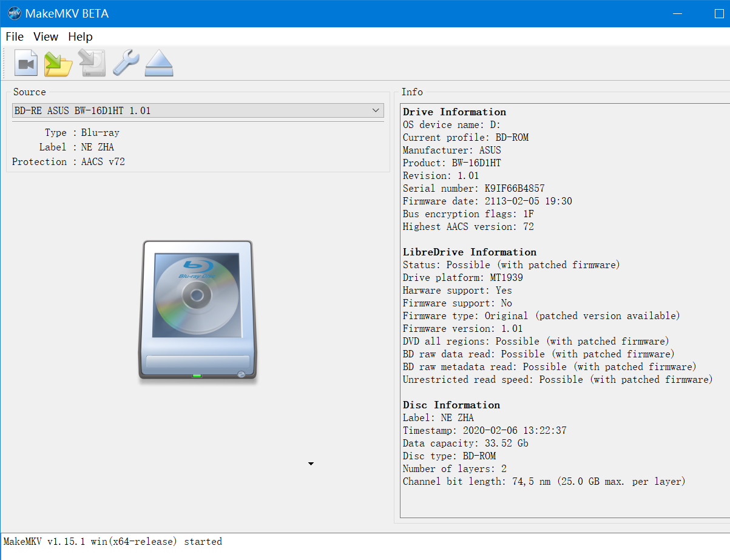Click 'Label: NE ZHA' in Disc Information

click(438, 417)
